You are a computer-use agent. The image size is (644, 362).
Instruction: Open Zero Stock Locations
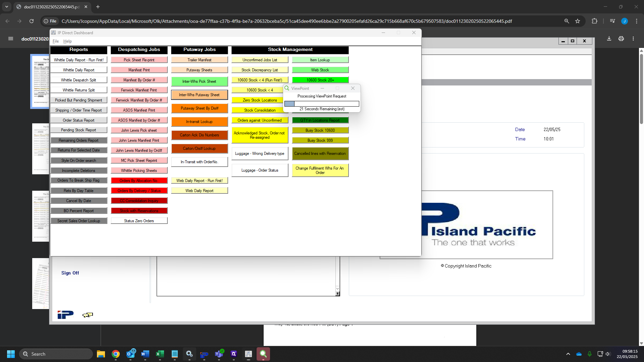tap(258, 100)
